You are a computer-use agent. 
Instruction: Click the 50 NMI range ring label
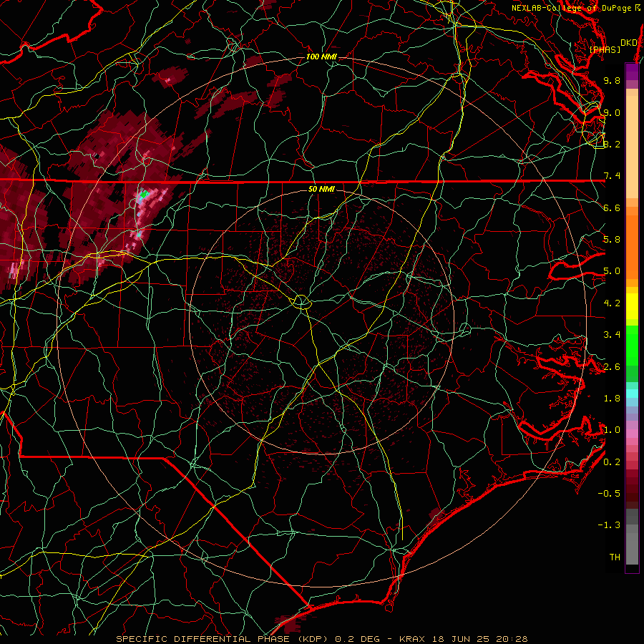[321, 189]
